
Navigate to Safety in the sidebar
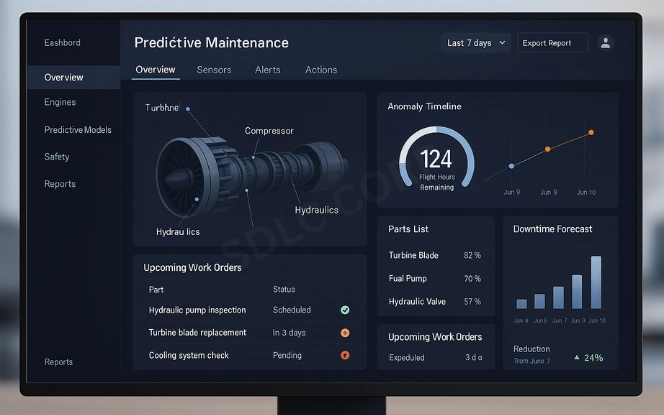[x=57, y=157]
